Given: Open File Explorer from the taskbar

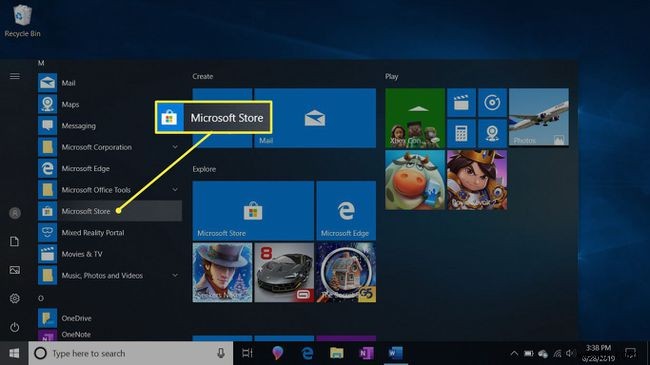Looking at the screenshot, I should click(337, 353).
